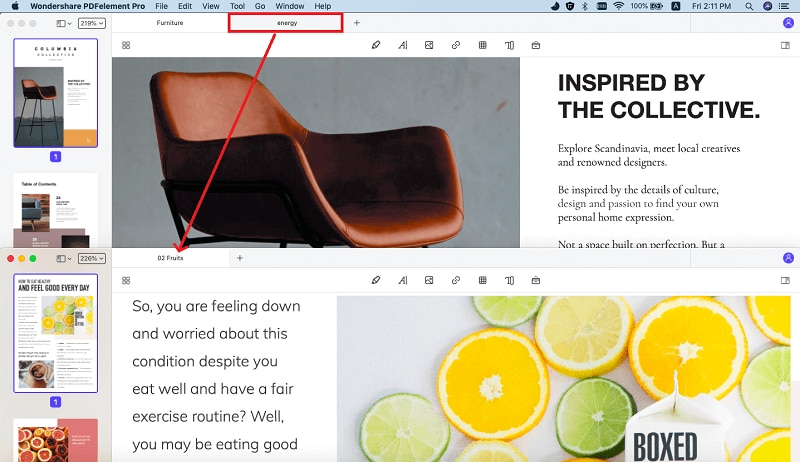Open the Go menu
This screenshot has width=800, height=462.
(x=260, y=6)
